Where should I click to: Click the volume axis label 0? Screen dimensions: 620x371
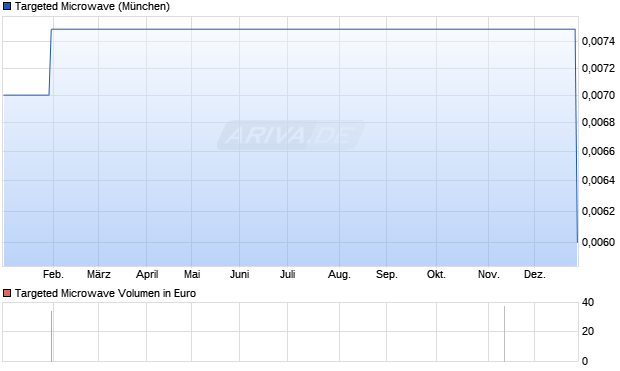(x=585, y=361)
